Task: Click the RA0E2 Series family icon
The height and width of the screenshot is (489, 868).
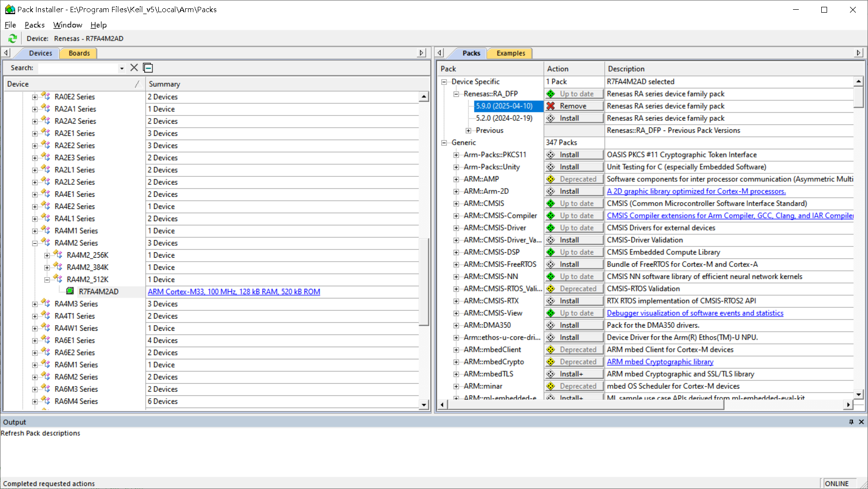Action: click(46, 96)
